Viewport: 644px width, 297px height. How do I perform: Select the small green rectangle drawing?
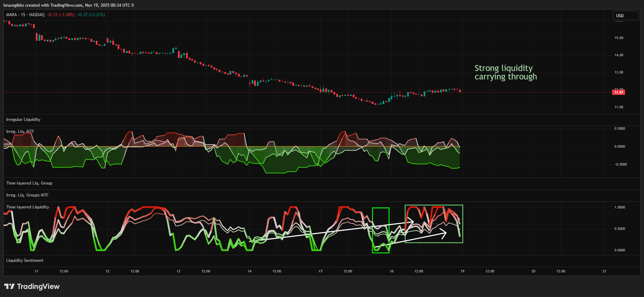pos(373,230)
